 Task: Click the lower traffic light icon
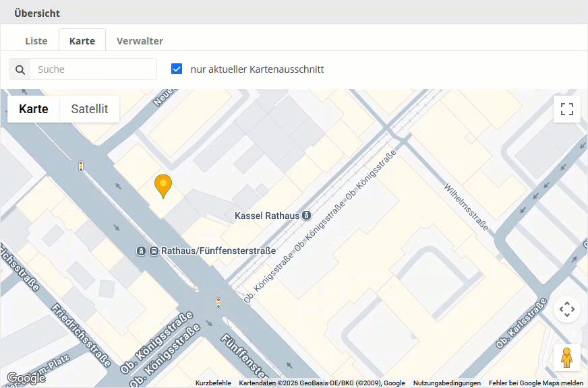point(218,303)
